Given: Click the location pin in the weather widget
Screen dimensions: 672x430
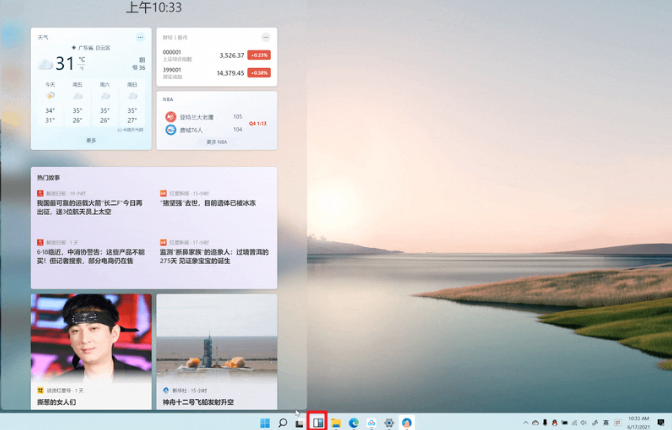Looking at the screenshot, I should coord(74,48).
